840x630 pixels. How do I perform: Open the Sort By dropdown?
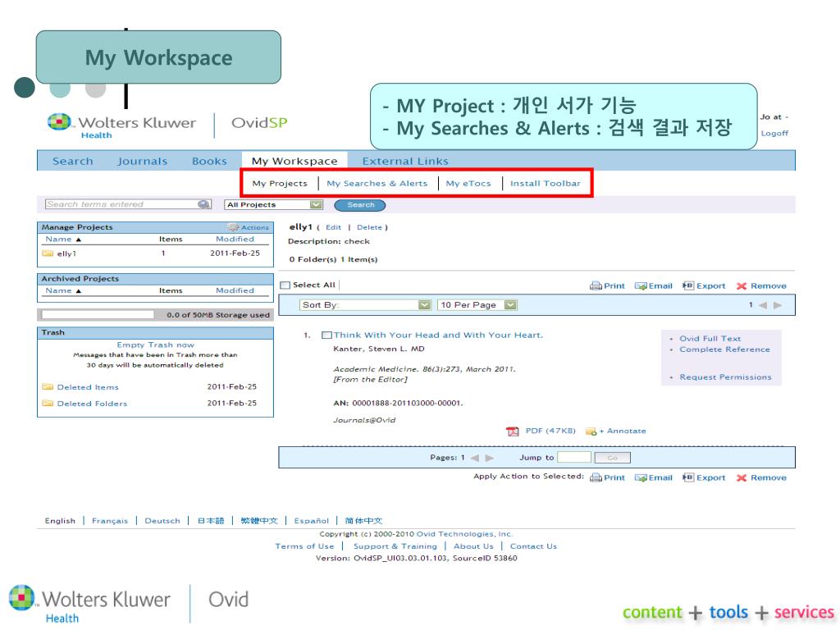coord(365,305)
